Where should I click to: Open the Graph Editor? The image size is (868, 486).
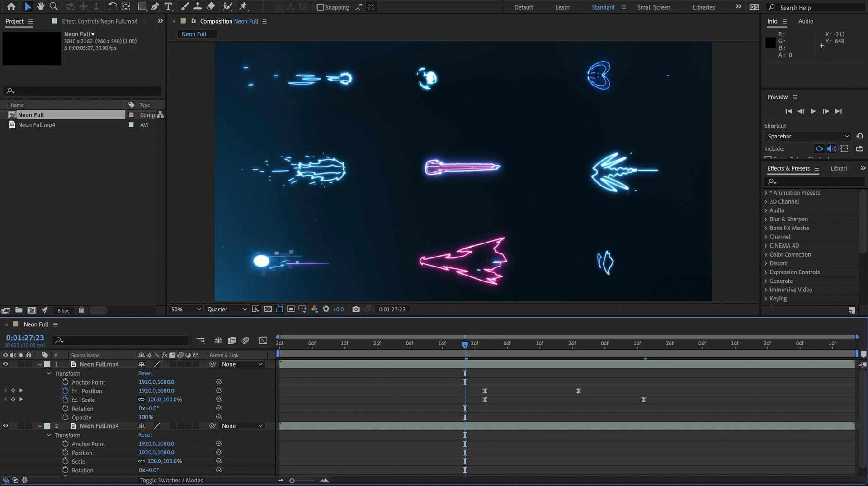[263, 340]
